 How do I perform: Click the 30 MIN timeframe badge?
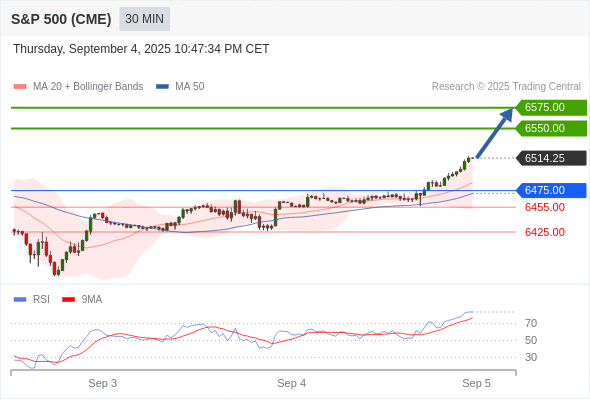click(x=144, y=19)
